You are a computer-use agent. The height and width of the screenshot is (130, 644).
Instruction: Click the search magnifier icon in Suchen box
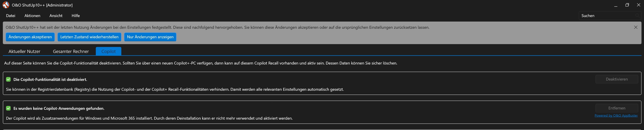pos(637,16)
